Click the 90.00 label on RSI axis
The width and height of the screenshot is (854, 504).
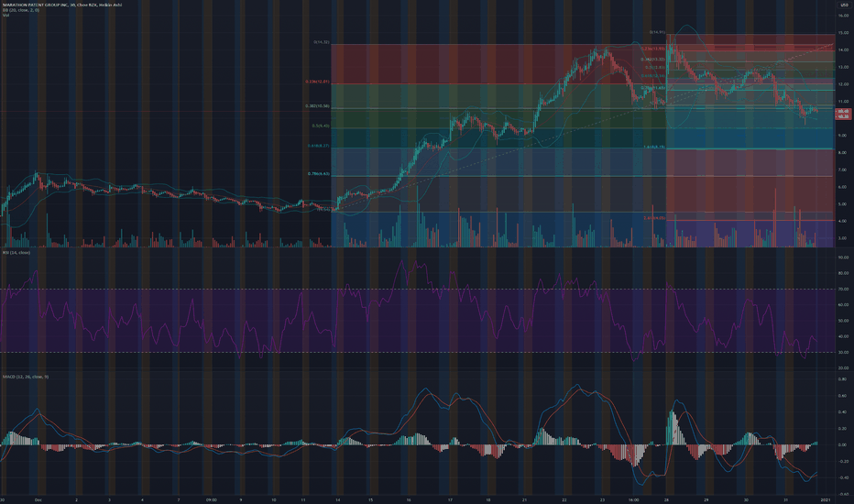click(x=844, y=257)
